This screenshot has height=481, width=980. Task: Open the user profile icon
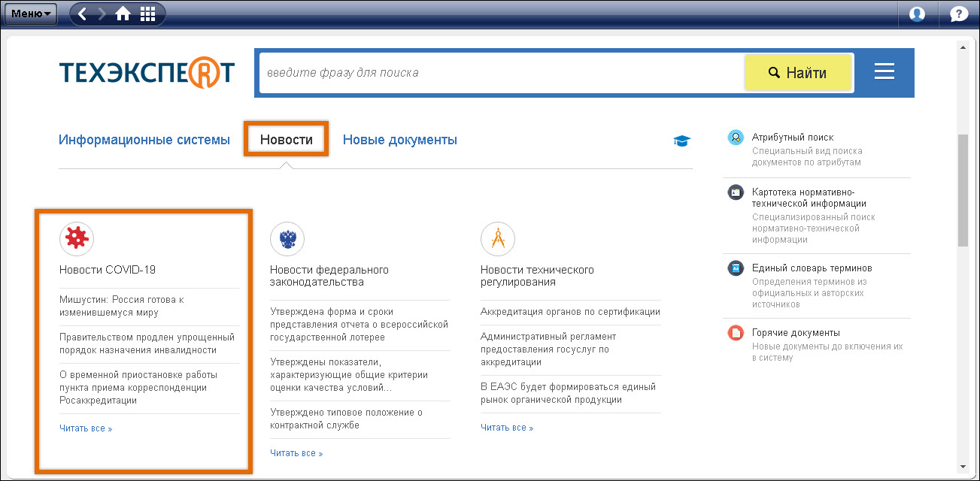917,14
